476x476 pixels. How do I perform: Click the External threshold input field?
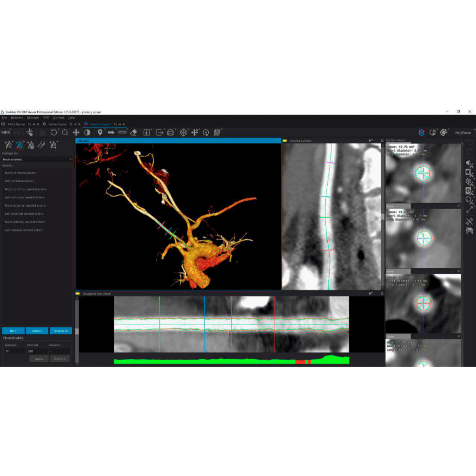coord(14,351)
